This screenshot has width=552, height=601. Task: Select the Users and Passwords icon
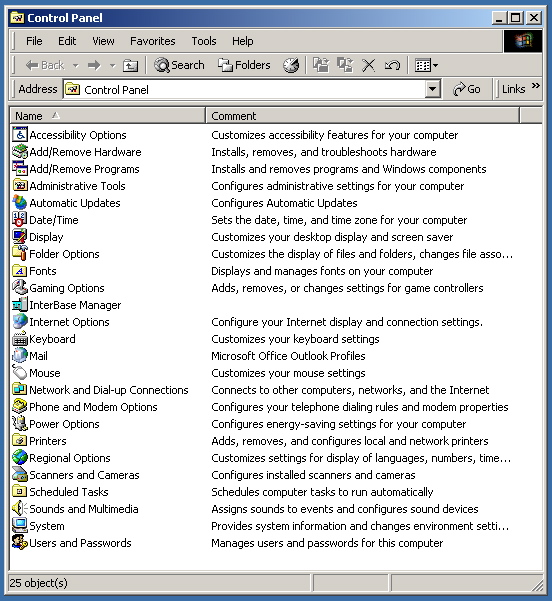20,543
